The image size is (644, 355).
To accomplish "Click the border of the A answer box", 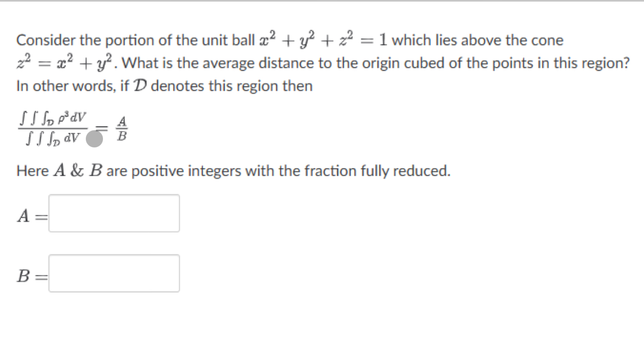I will pyautogui.click(x=114, y=195).
